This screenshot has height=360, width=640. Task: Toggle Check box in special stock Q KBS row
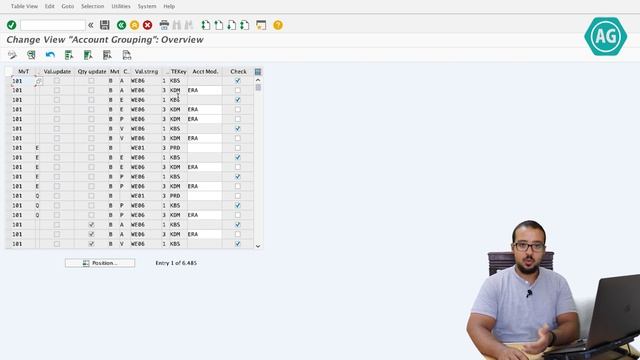(x=238, y=206)
